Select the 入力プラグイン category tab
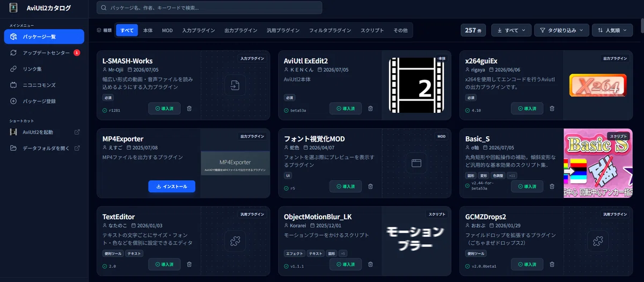This screenshot has height=282, width=644. click(199, 31)
